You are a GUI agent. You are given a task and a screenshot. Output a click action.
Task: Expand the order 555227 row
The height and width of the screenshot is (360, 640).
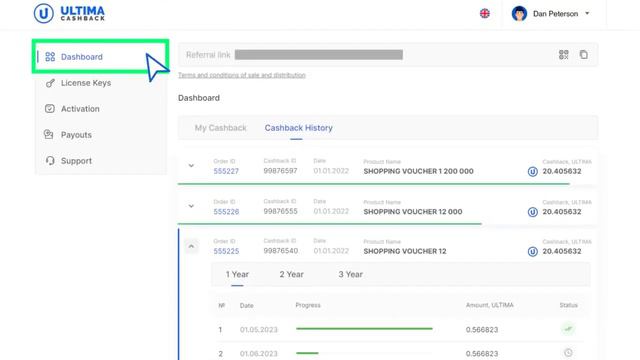(x=191, y=166)
